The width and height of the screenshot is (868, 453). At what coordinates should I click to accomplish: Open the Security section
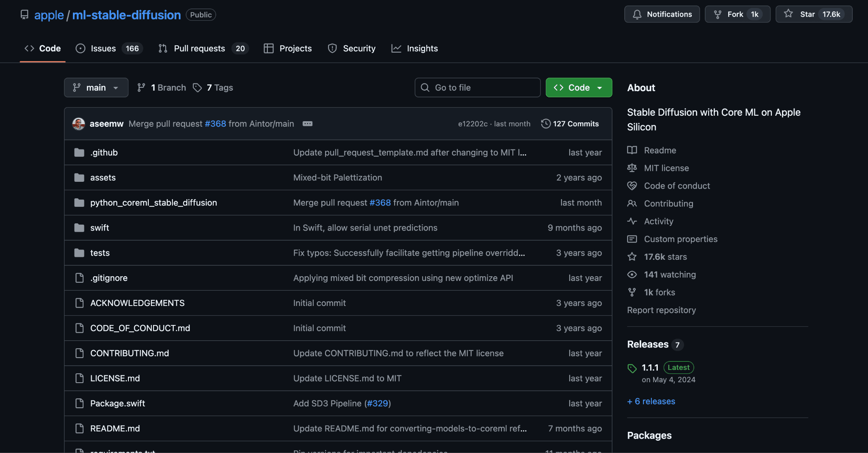point(359,48)
